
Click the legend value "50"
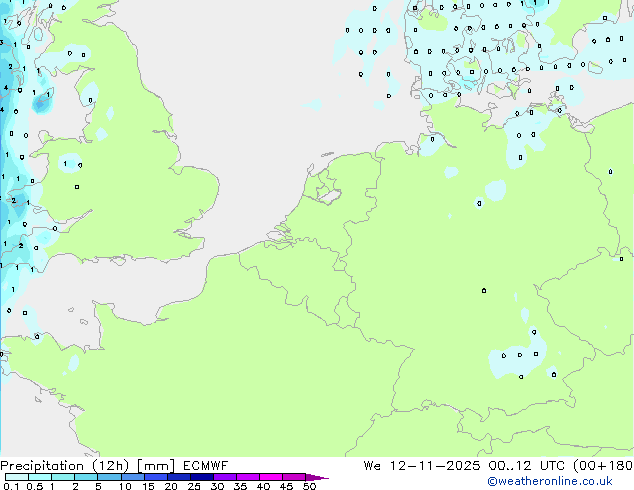pos(309,486)
